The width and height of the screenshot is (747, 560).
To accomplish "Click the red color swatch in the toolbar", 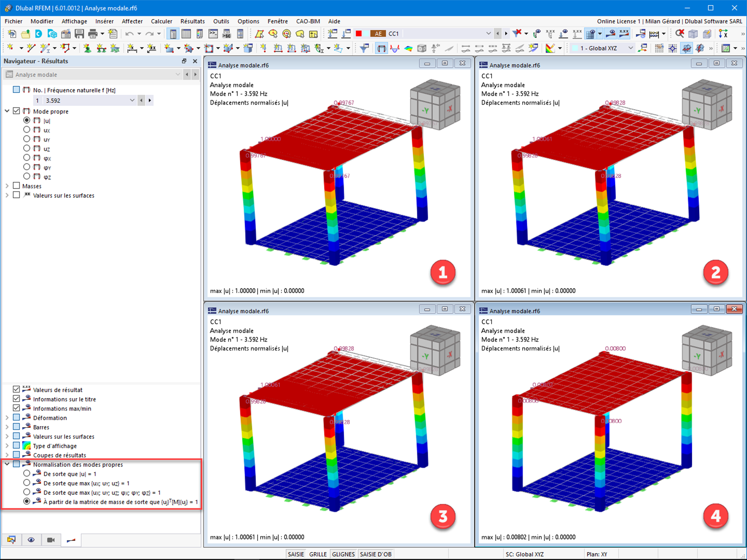I will 358,33.
